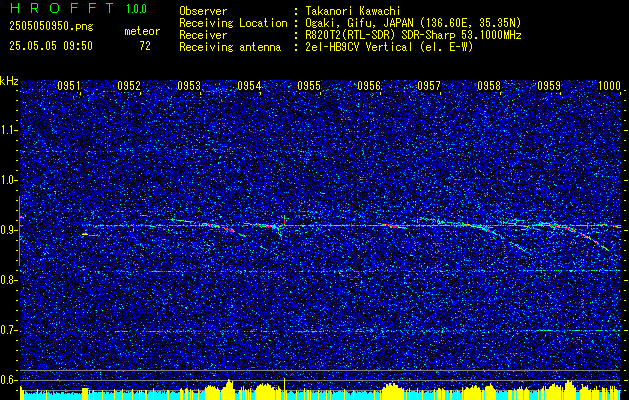
Task: Click the 0.8 kHz axis label
Action: coord(8,280)
